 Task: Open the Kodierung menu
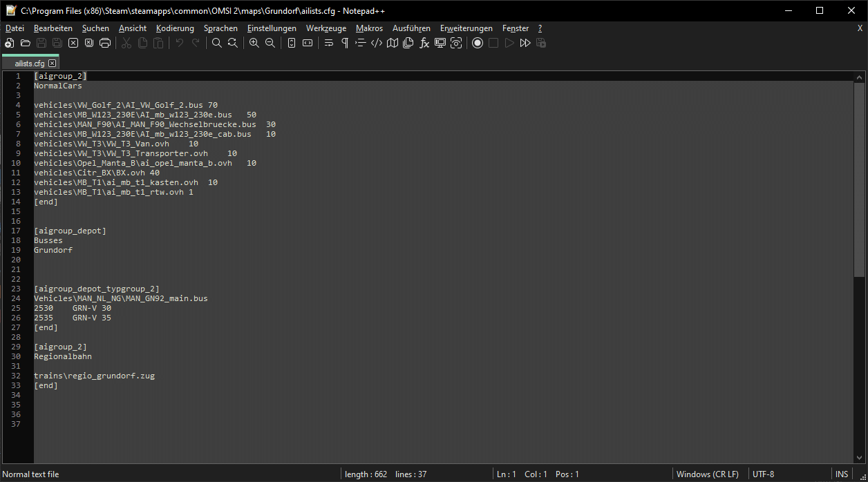[x=175, y=28]
